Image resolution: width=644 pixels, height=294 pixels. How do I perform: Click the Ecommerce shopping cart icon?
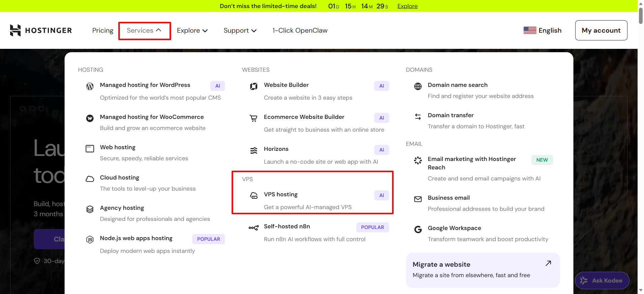pos(254,118)
